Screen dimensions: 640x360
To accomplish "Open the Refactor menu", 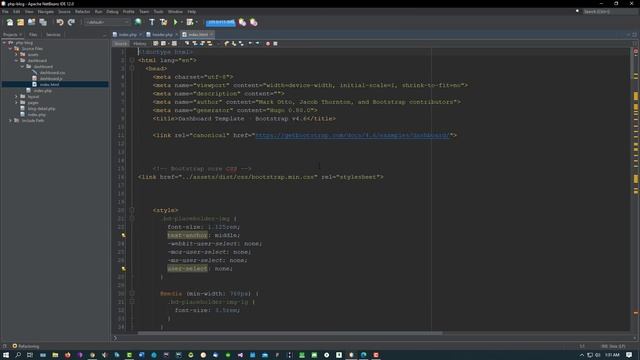I will (x=82, y=11).
